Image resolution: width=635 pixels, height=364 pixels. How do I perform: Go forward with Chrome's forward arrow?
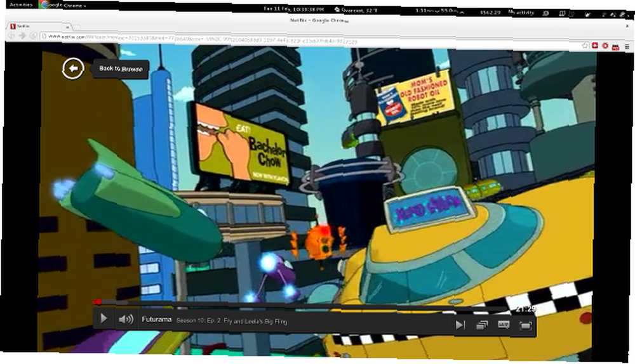23,36
